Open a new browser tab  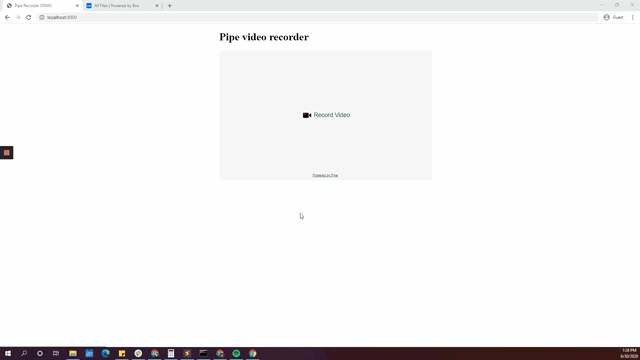click(169, 6)
